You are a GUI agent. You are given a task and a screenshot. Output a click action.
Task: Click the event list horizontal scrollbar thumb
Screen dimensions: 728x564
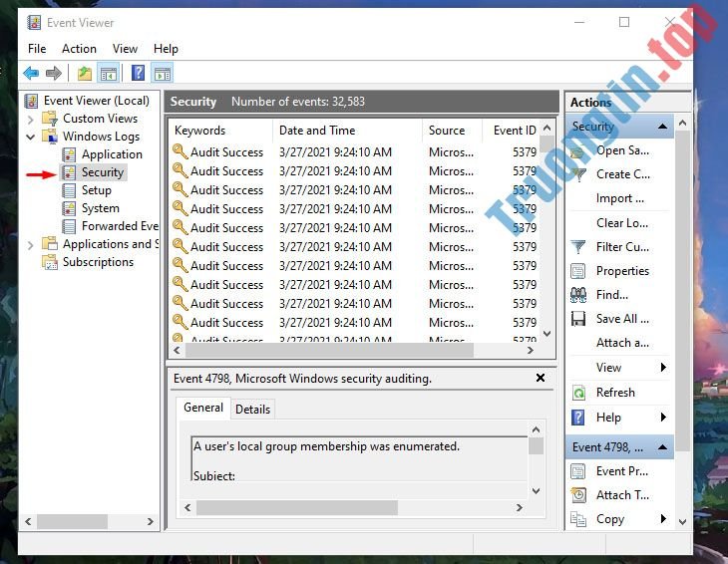pos(329,351)
